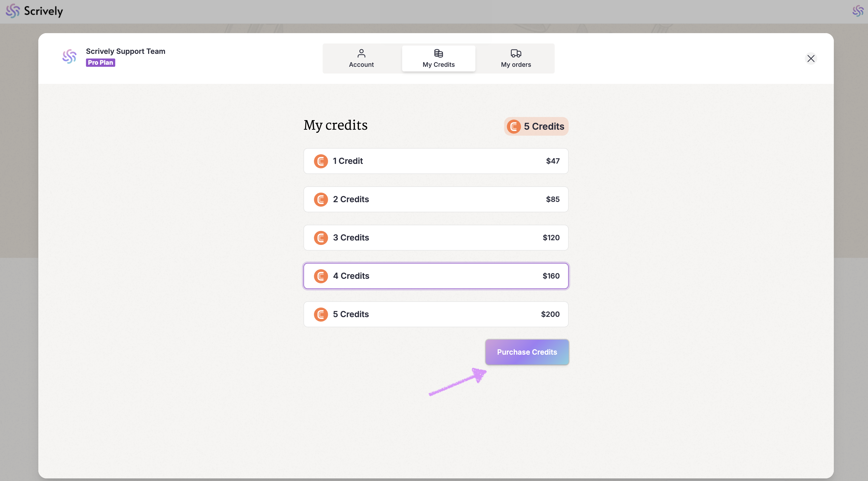Click the Scrively Support Team avatar icon
The width and height of the screenshot is (868, 481).
[x=69, y=57]
